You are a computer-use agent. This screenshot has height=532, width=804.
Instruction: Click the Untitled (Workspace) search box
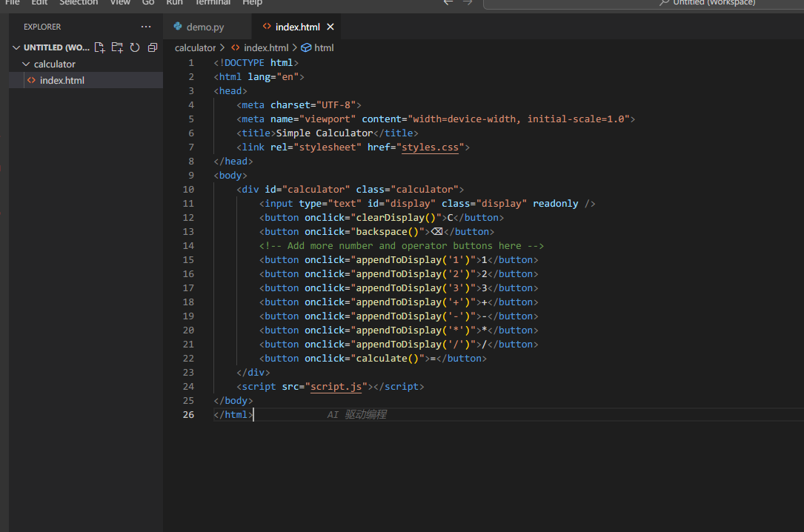(x=643, y=3)
